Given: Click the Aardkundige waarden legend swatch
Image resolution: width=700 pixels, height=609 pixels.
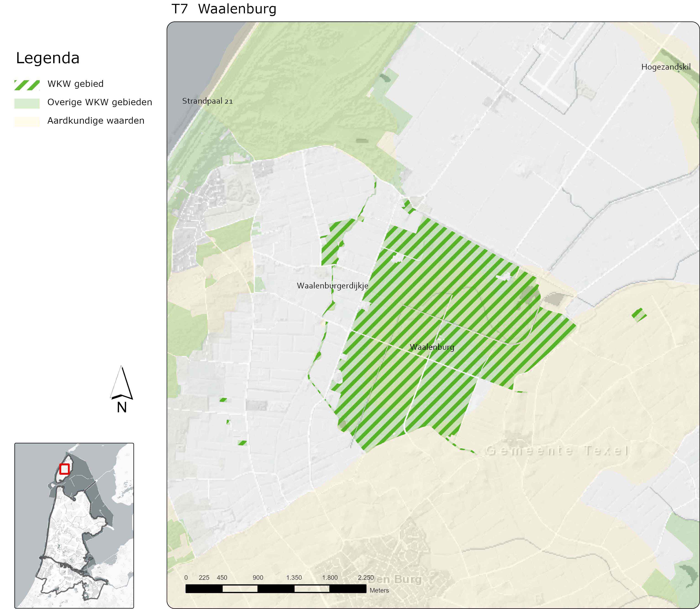Looking at the screenshot, I should [27, 122].
